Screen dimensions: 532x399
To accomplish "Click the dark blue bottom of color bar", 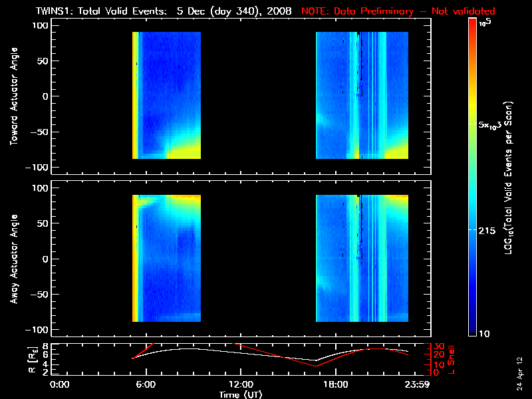I will coord(473,332).
